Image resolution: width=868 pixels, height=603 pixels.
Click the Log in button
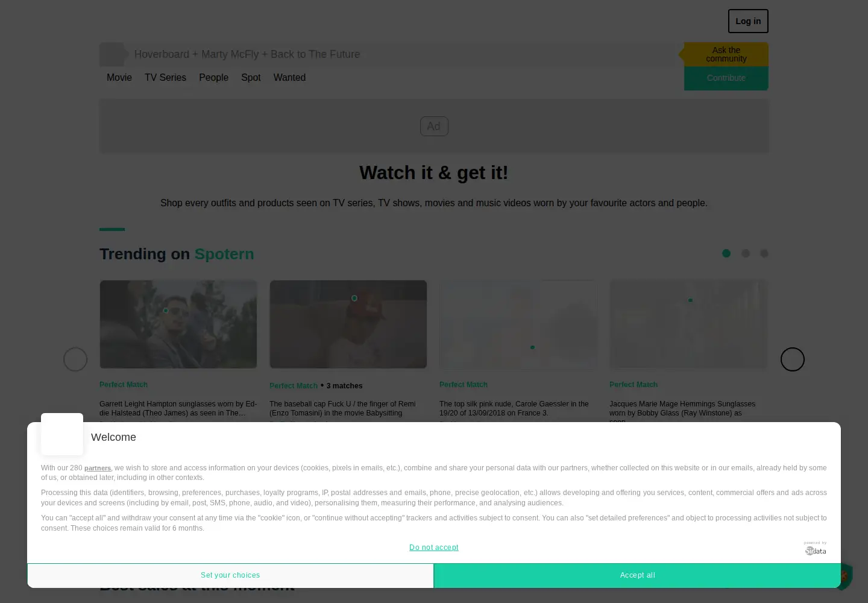(748, 21)
